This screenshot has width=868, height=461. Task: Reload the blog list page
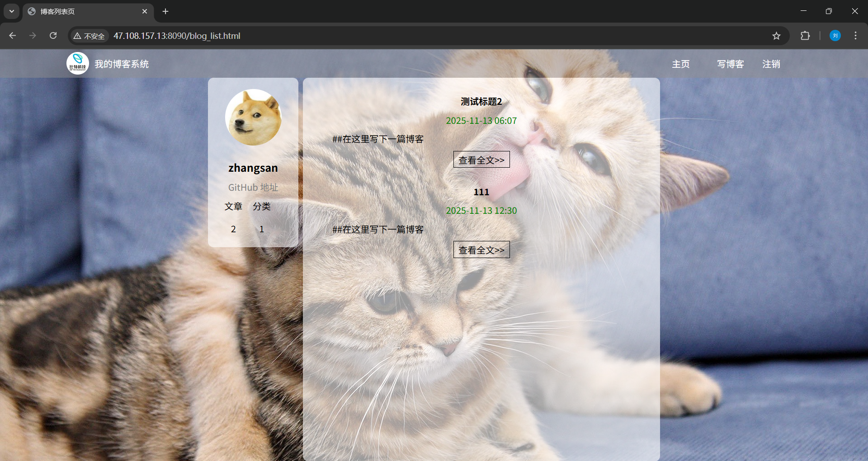coord(53,36)
